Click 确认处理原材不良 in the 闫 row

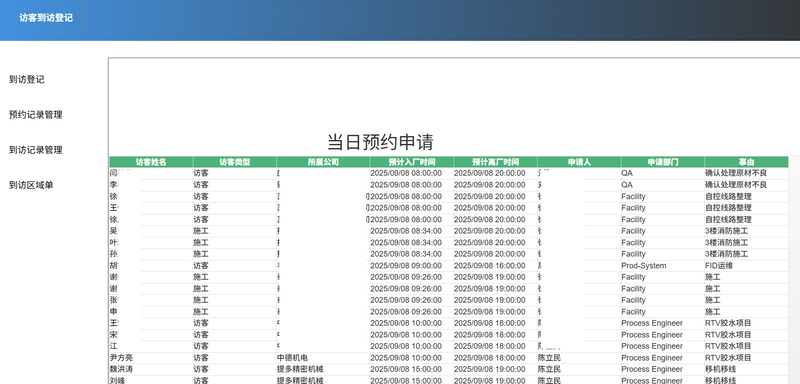[x=736, y=173]
